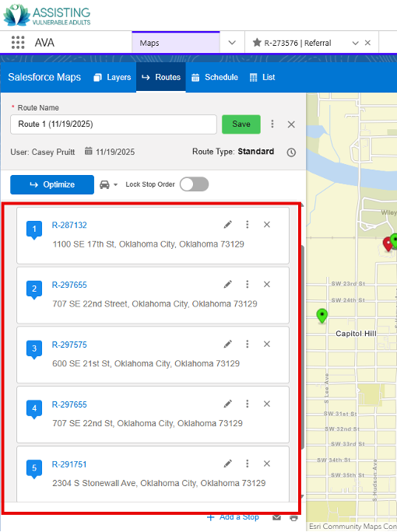This screenshot has width=397, height=532.
Task: Switch to the Maps tab
Action: pyautogui.click(x=176, y=43)
